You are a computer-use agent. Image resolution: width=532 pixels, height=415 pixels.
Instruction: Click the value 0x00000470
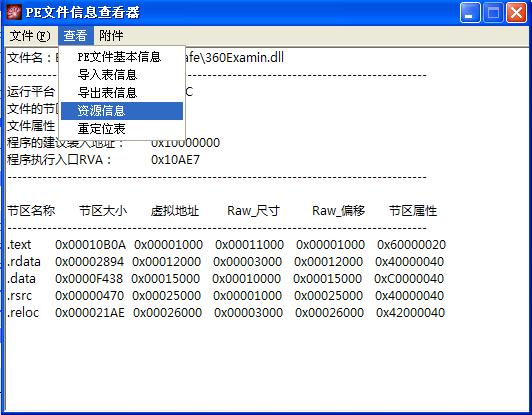tap(90, 296)
